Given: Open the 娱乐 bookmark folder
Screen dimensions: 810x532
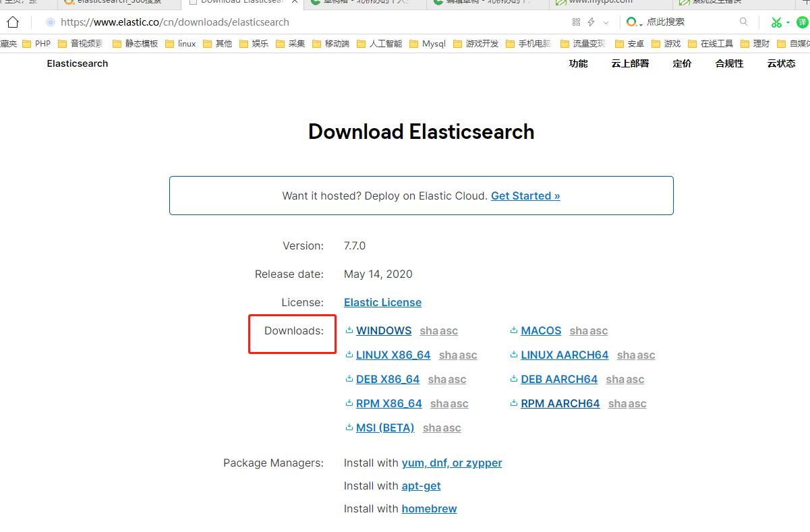Looking at the screenshot, I should pyautogui.click(x=254, y=44).
